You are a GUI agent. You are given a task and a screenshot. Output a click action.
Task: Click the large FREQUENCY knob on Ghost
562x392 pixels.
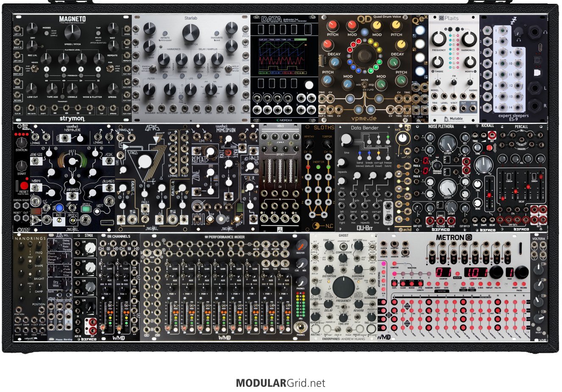click(x=343, y=287)
